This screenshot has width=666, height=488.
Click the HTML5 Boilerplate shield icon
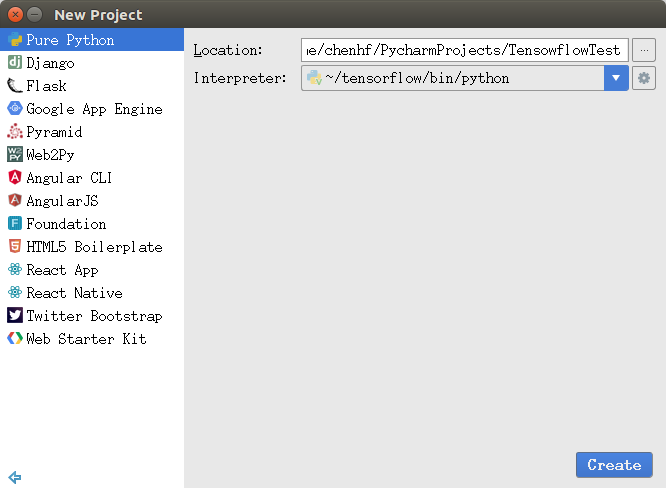click(15, 246)
